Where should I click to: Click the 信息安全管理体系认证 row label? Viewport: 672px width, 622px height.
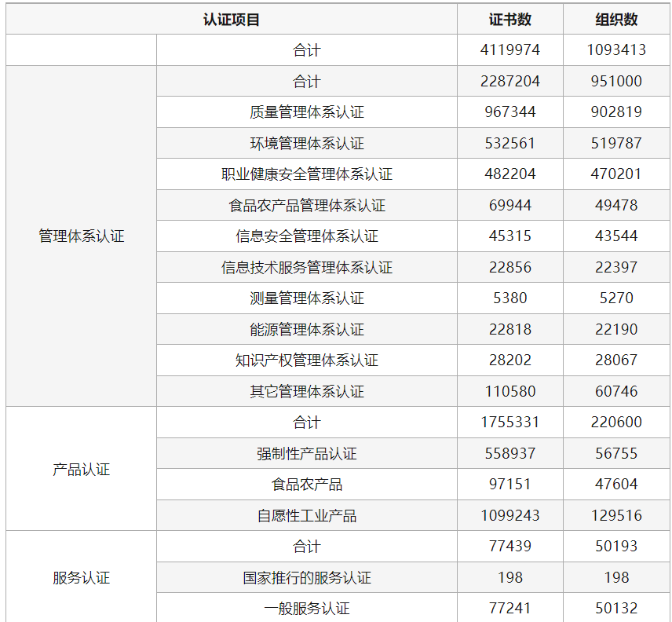click(x=307, y=236)
